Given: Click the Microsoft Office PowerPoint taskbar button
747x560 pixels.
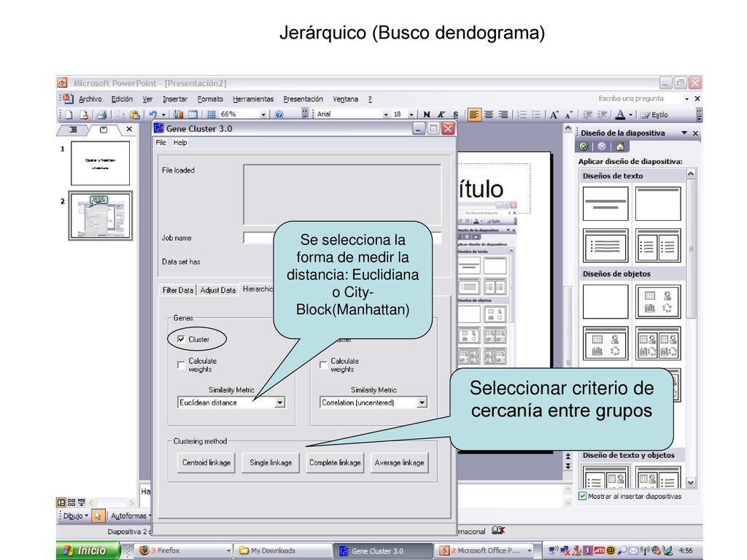Looking at the screenshot, I should pyautogui.click(x=485, y=551).
